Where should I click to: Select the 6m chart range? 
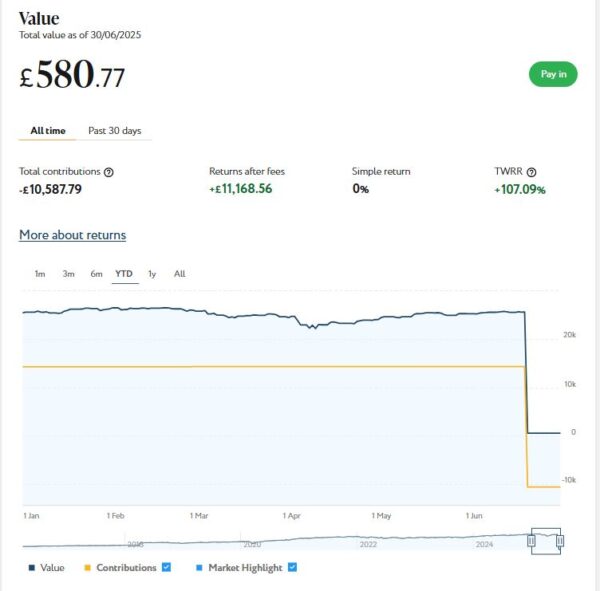pos(96,274)
